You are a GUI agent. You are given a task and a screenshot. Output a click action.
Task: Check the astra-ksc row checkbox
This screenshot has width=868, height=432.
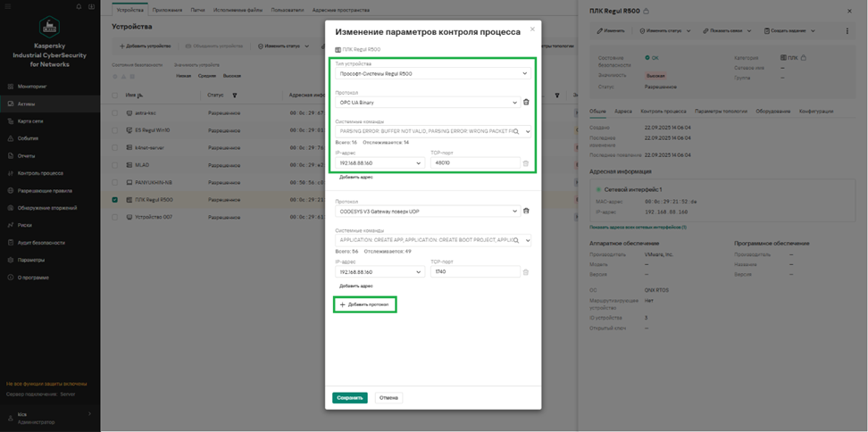(x=115, y=112)
